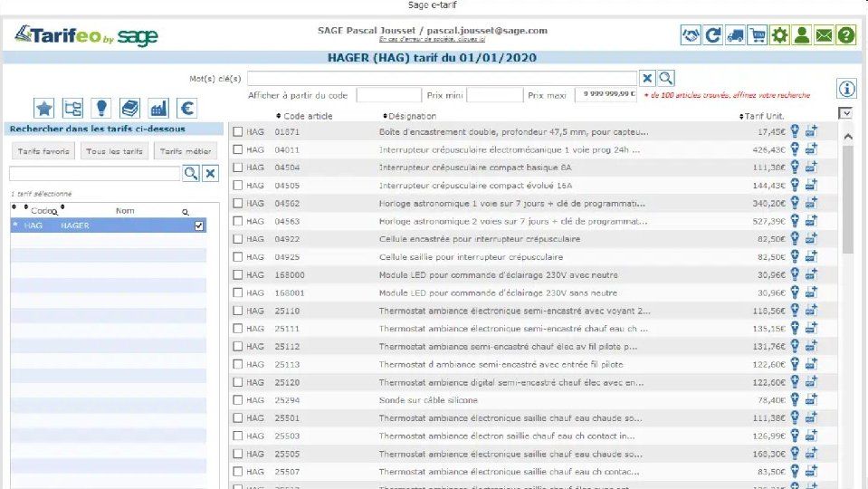Open the handshake partners icon
The width and height of the screenshot is (868, 489).
691,35
